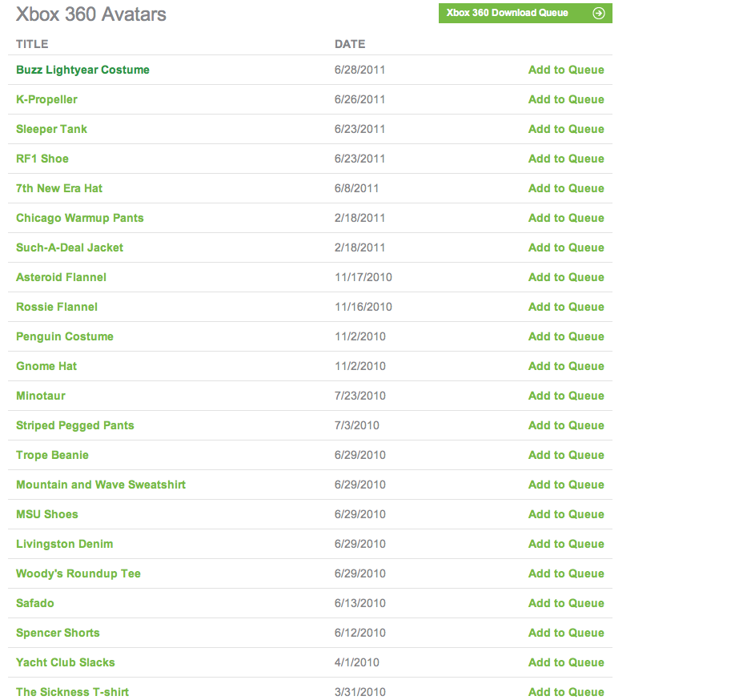Open the Xbox 360 Download Queue
This screenshot has height=700, width=747.
click(x=525, y=14)
